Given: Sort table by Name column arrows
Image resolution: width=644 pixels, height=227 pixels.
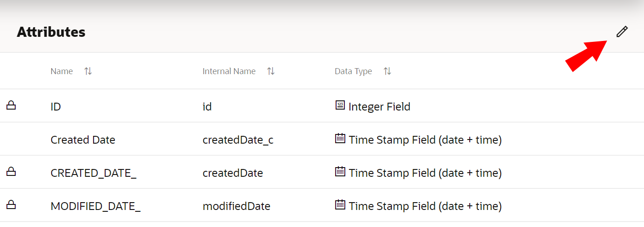Looking at the screenshot, I should click(88, 71).
